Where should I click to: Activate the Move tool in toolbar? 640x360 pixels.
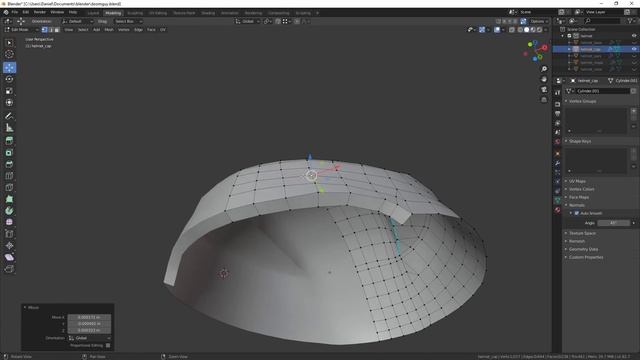click(9, 67)
